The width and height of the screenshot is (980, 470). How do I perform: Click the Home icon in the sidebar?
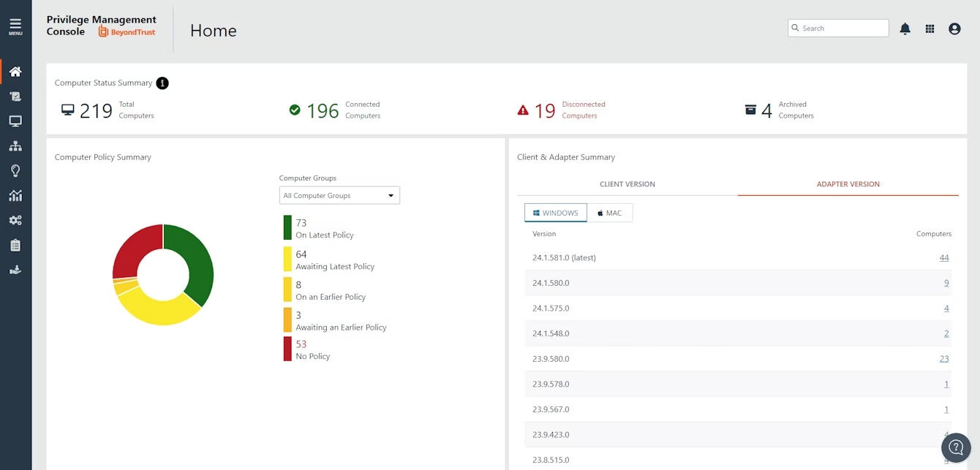pos(15,72)
